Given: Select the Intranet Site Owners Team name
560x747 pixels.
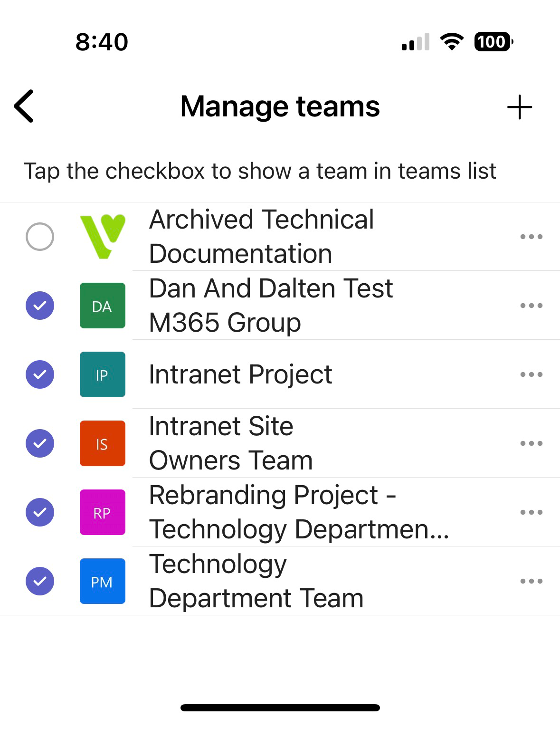Looking at the screenshot, I should click(231, 443).
